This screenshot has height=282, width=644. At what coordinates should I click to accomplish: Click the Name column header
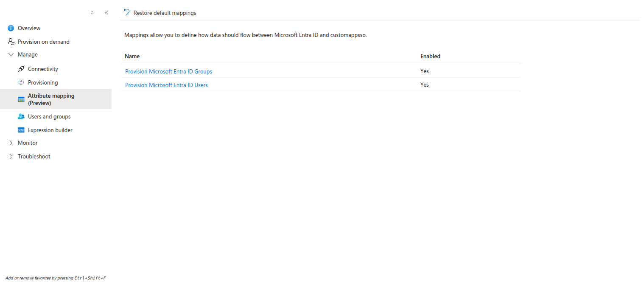click(132, 56)
